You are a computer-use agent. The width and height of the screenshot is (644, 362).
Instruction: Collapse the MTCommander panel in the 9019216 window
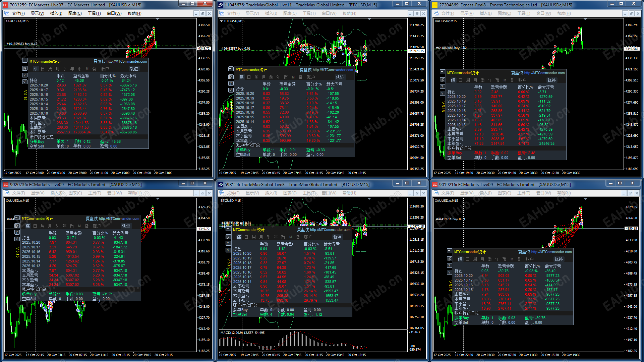tap(449, 251)
